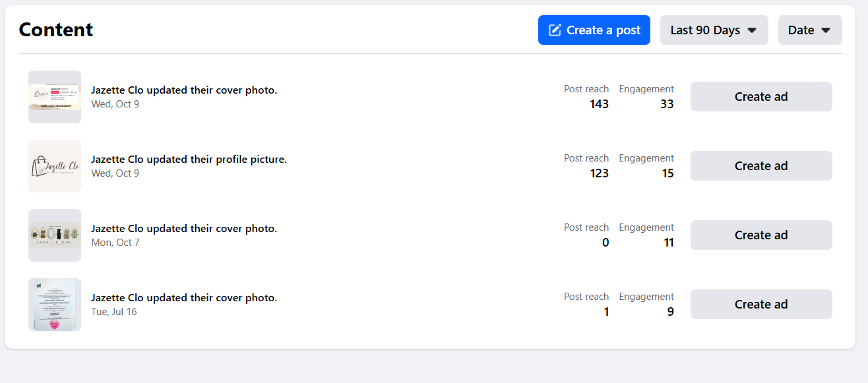This screenshot has width=868, height=383.
Task: Click the Post reach value 143
Action: click(x=599, y=103)
